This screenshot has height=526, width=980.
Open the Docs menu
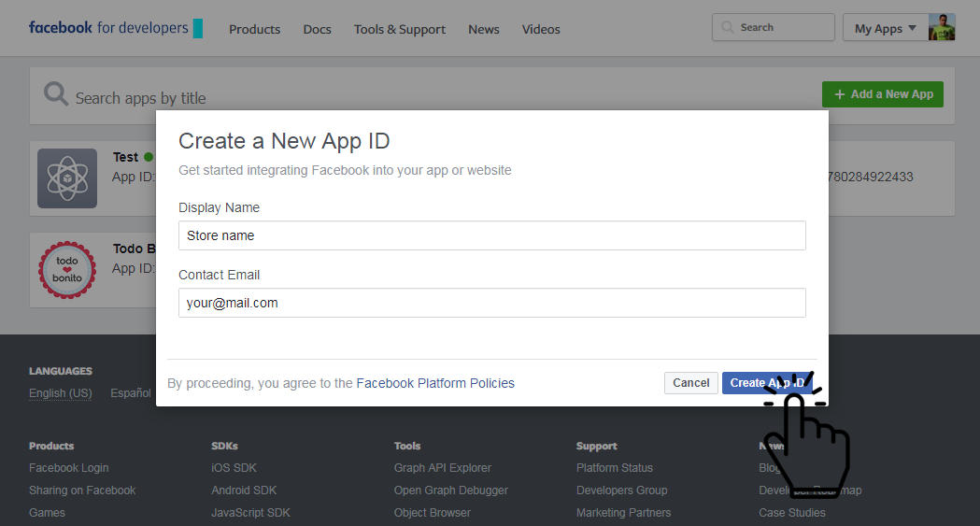[x=317, y=29]
